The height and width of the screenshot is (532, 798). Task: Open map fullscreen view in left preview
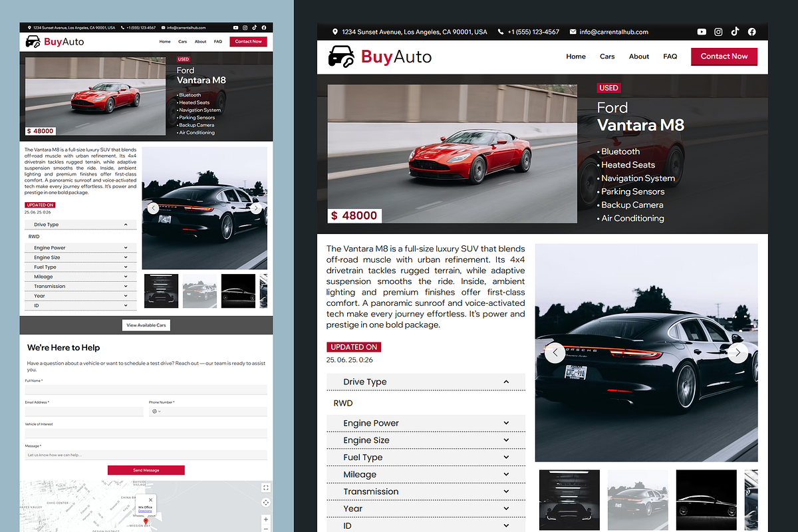[265, 488]
